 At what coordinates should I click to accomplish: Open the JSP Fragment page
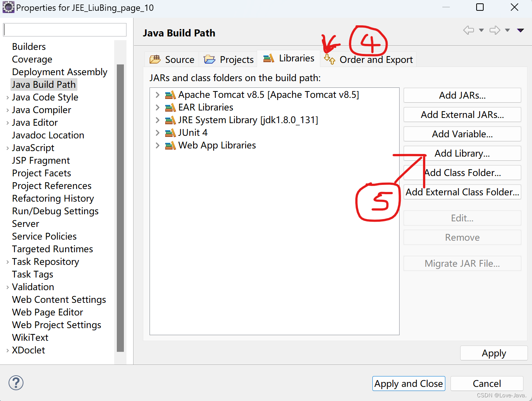coord(41,160)
